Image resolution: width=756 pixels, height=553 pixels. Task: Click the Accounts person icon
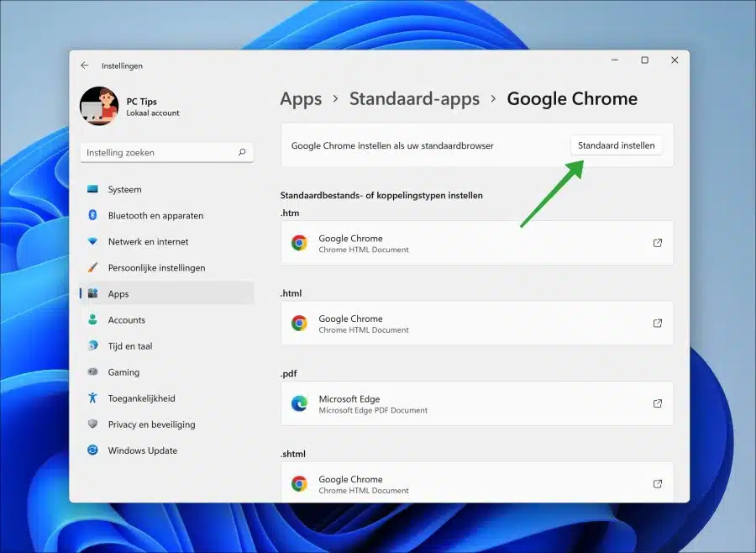92,319
